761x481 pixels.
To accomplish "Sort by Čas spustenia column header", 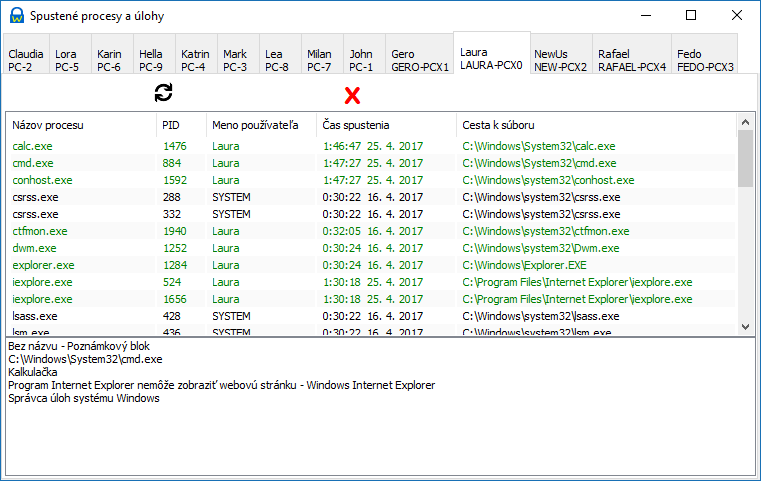I will click(x=386, y=125).
